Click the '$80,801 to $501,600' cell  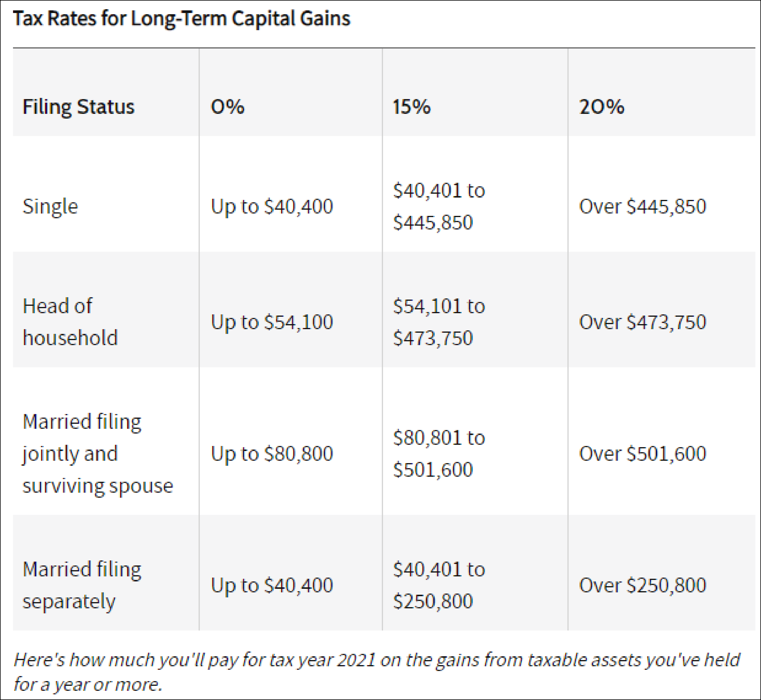[x=439, y=453]
